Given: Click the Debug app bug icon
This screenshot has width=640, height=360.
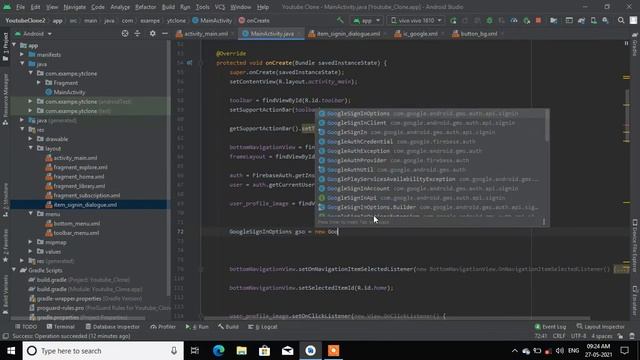Looking at the screenshot, I should (489, 20).
